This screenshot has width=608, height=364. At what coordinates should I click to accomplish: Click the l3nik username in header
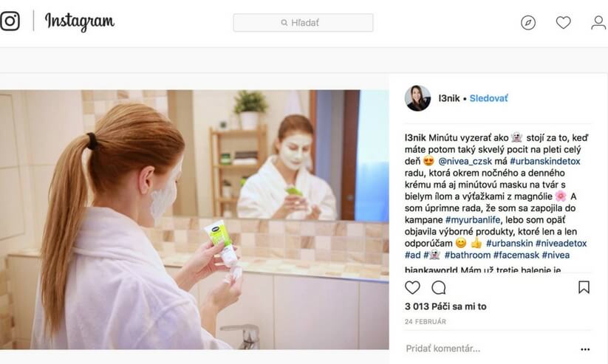[x=449, y=98]
